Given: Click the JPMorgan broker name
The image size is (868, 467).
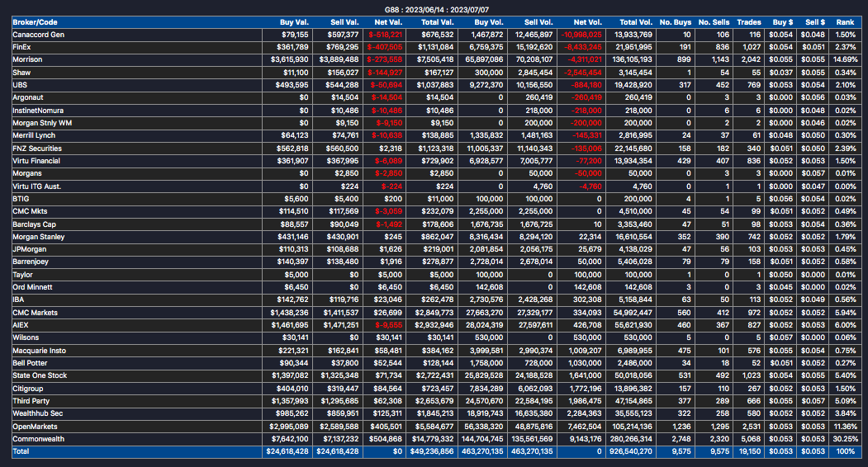Looking at the screenshot, I should tap(30, 249).
